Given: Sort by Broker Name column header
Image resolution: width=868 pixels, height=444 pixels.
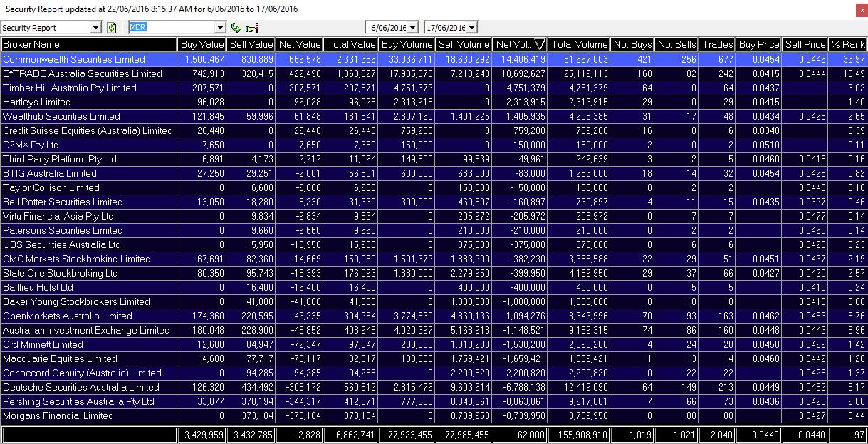Looking at the screenshot, I should pos(88,44).
